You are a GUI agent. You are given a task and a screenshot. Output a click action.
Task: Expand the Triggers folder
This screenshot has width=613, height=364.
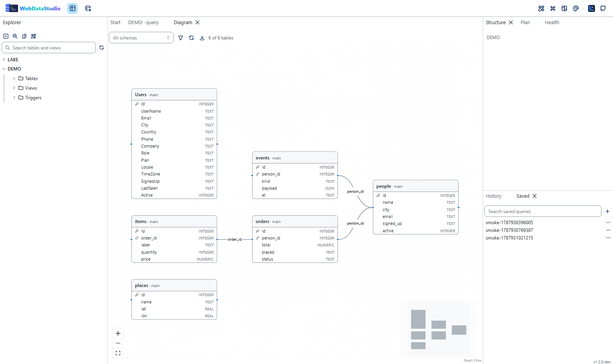[x=14, y=98]
